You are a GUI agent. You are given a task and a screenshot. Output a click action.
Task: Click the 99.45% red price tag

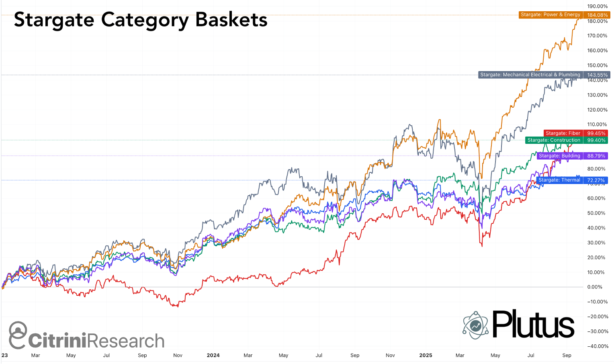pos(596,133)
